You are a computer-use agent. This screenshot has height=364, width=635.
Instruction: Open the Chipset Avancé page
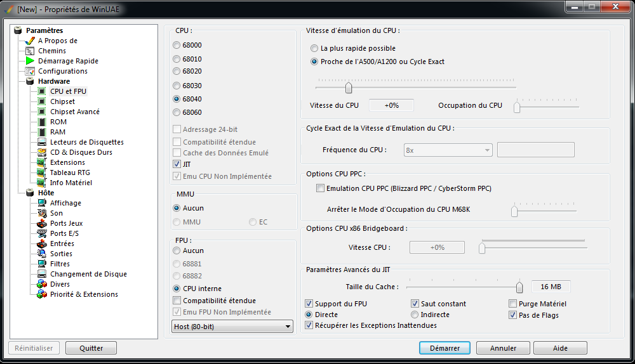click(75, 112)
